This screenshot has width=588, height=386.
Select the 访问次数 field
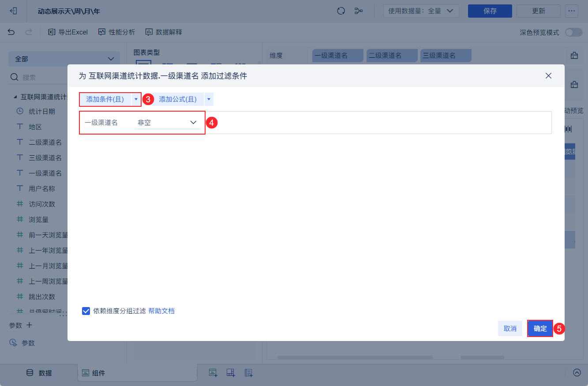[42, 204]
